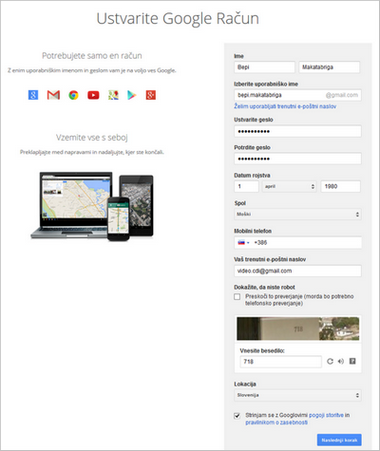Expand the Lokacija dropdown showing Slovenija

pyautogui.click(x=298, y=395)
